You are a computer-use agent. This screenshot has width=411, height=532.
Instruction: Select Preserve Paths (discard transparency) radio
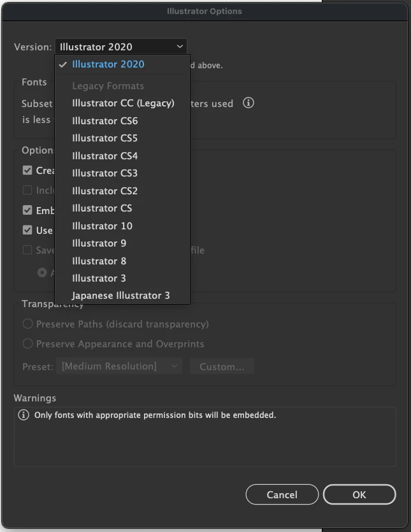click(x=27, y=324)
